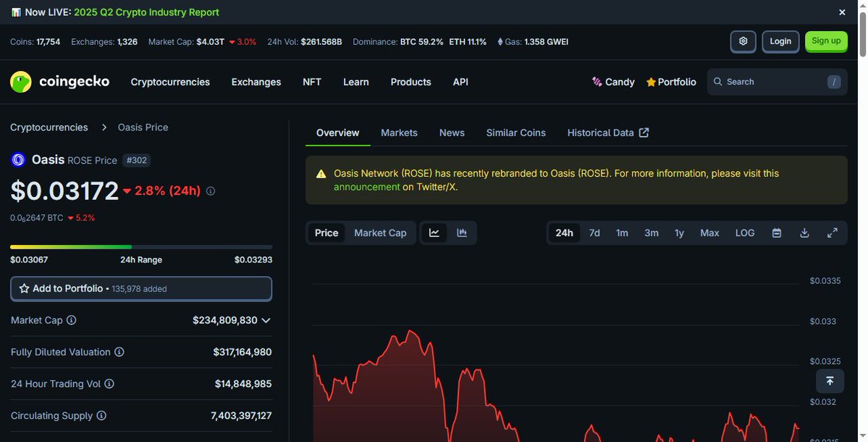Open settings gear icon in top bar
868x442 pixels.
click(x=743, y=41)
